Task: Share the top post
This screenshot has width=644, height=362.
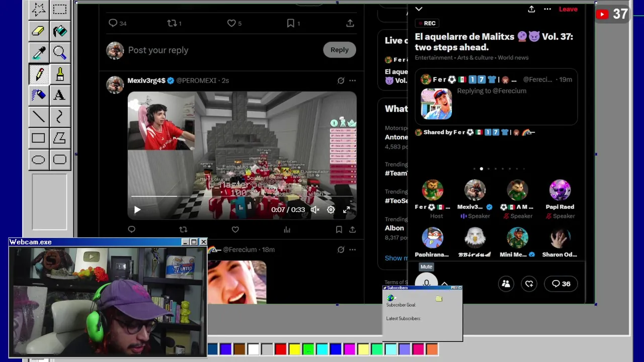Action: [350, 23]
